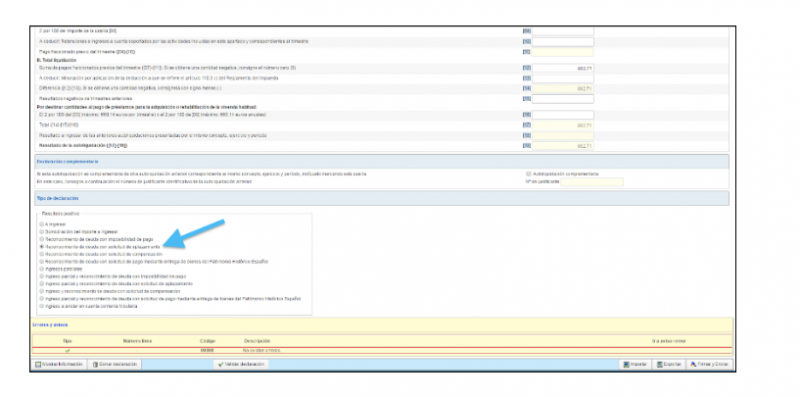Click the Validar declaración green checkmark button
The height and width of the screenshot is (397, 800).
coord(241,364)
